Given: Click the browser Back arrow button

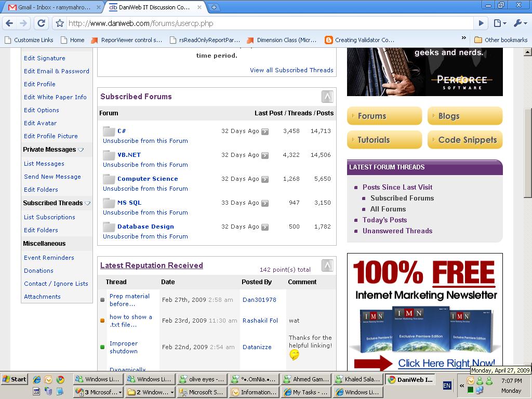Looking at the screenshot, I should 9,23.
